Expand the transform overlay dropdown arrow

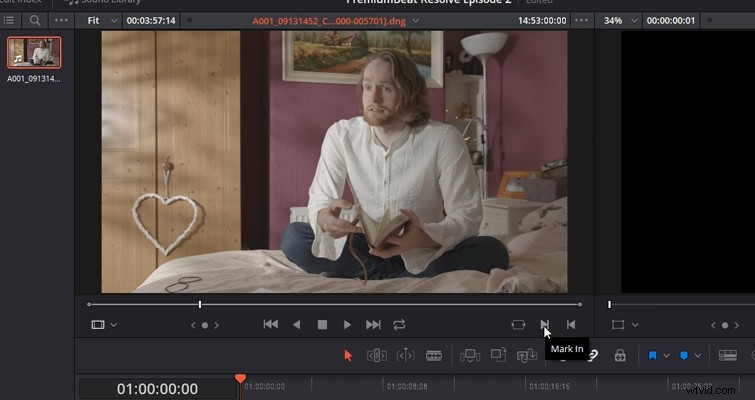pos(635,325)
